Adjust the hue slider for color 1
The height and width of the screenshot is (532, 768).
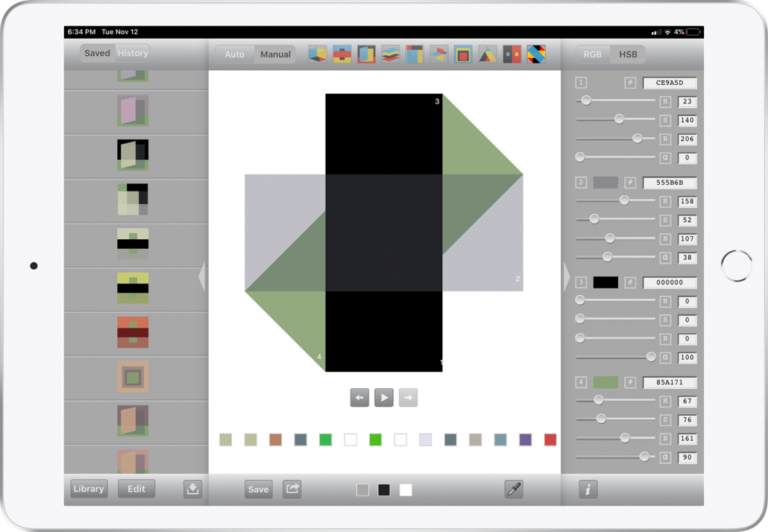point(615,101)
